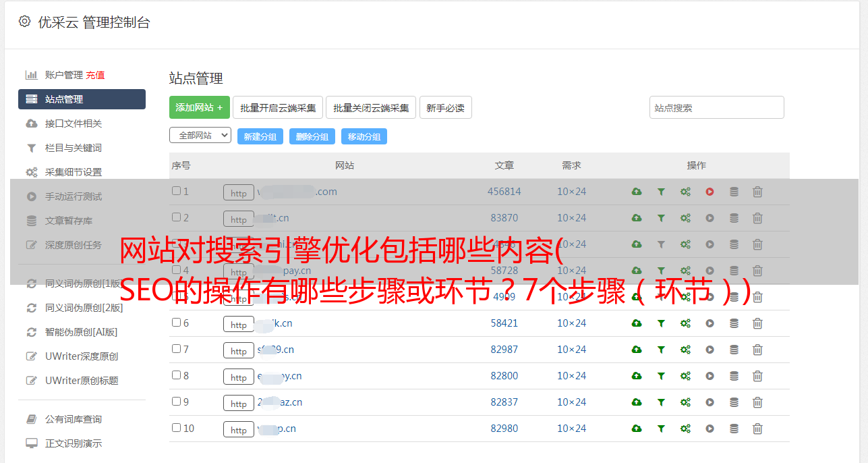Click the green 添加网站 + button
Viewport: 868px width, 463px height.
coord(200,107)
